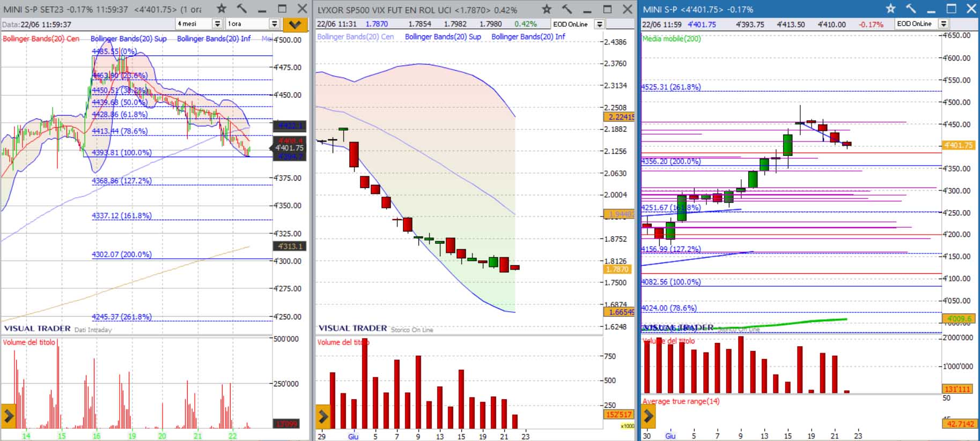Click the 4'009.6 moving average tag
The image size is (980, 441).
coord(959,318)
